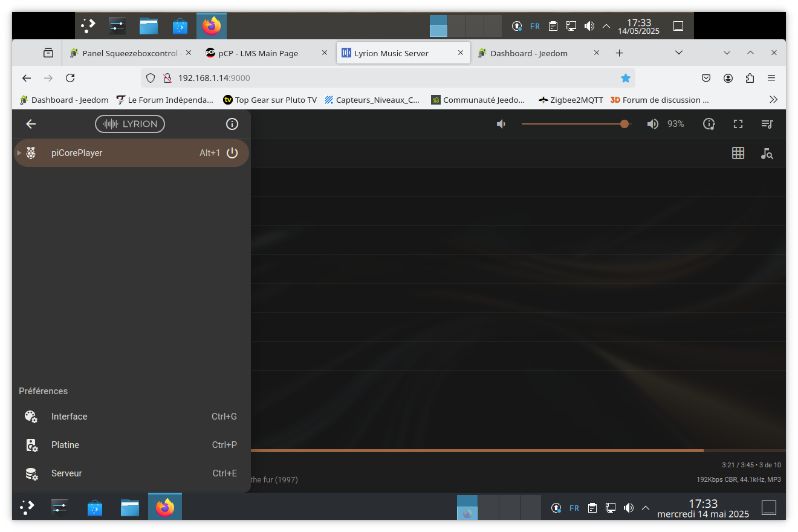Expand hidden tray icons in bottom taskbar

click(x=646, y=508)
